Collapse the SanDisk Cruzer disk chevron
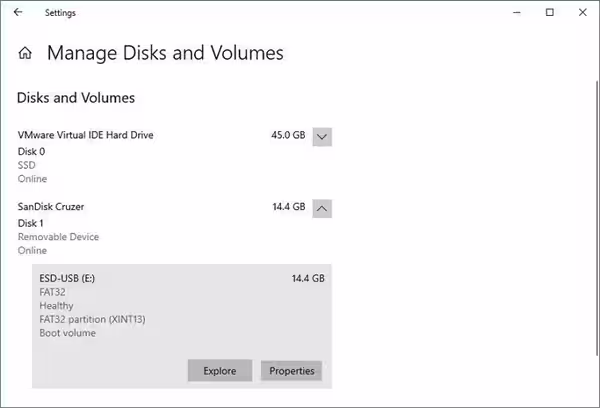Viewport: 600px width, 408px height. [x=322, y=208]
